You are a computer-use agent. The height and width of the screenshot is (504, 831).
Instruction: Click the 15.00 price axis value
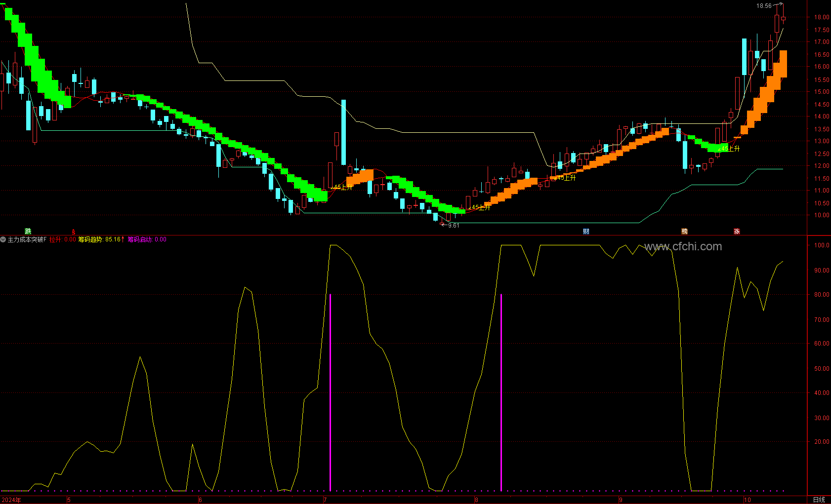(x=822, y=92)
